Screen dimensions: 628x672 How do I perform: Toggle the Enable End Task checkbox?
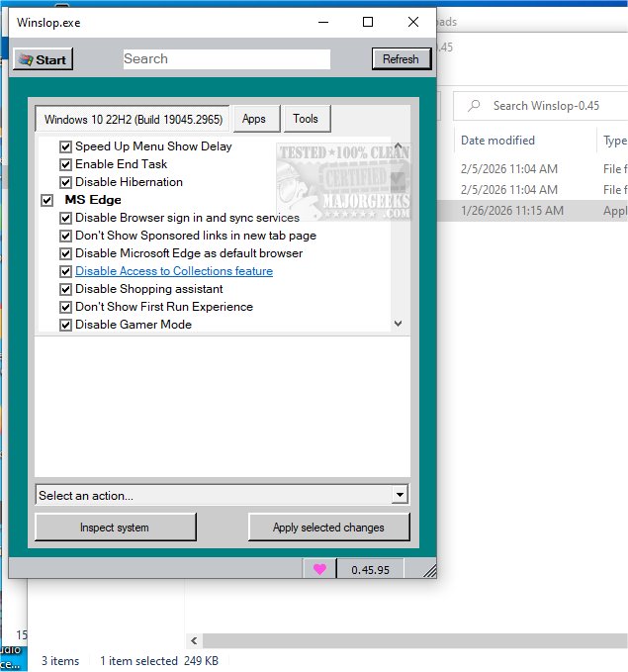coord(65,164)
